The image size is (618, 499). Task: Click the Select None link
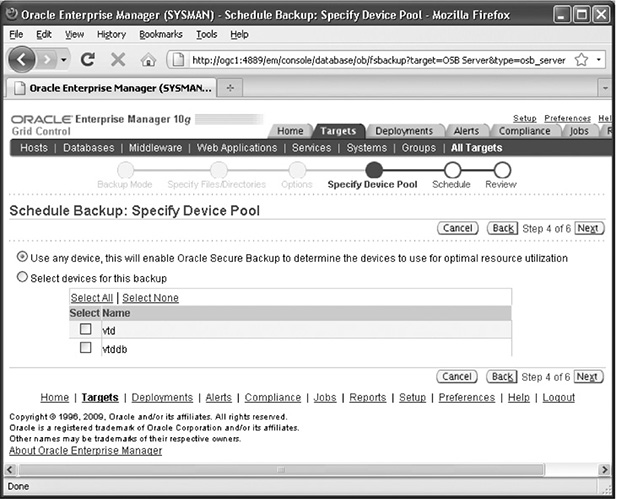[x=150, y=298]
